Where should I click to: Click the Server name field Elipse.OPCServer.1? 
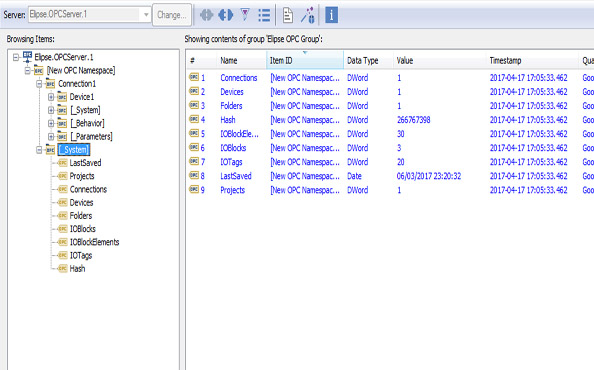[x=84, y=14]
